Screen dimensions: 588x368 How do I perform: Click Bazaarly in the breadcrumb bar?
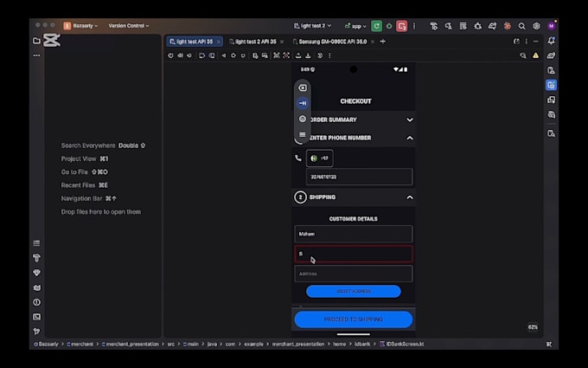[46, 344]
